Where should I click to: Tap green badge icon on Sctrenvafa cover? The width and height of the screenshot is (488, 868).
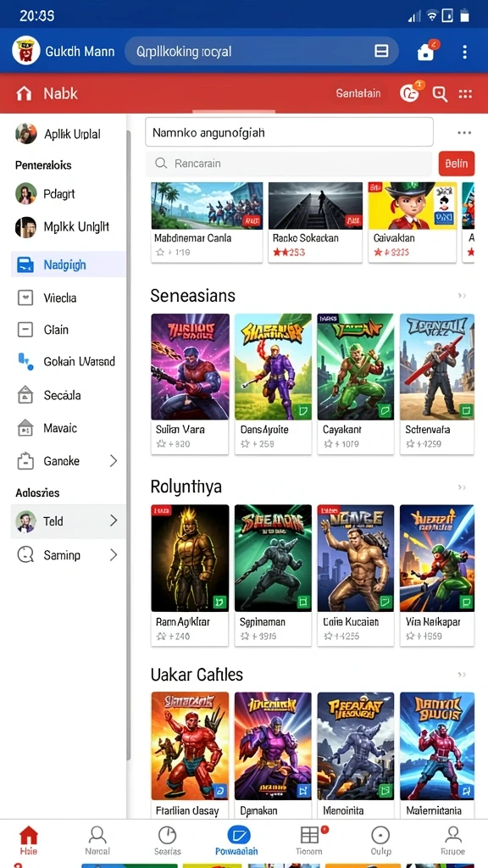click(x=467, y=411)
